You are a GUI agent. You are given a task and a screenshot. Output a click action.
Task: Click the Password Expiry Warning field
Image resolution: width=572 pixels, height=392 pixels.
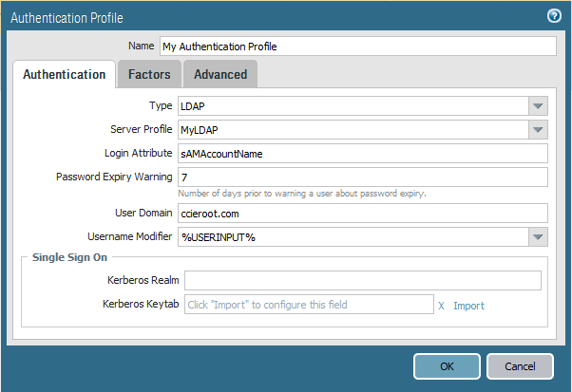coord(362,177)
